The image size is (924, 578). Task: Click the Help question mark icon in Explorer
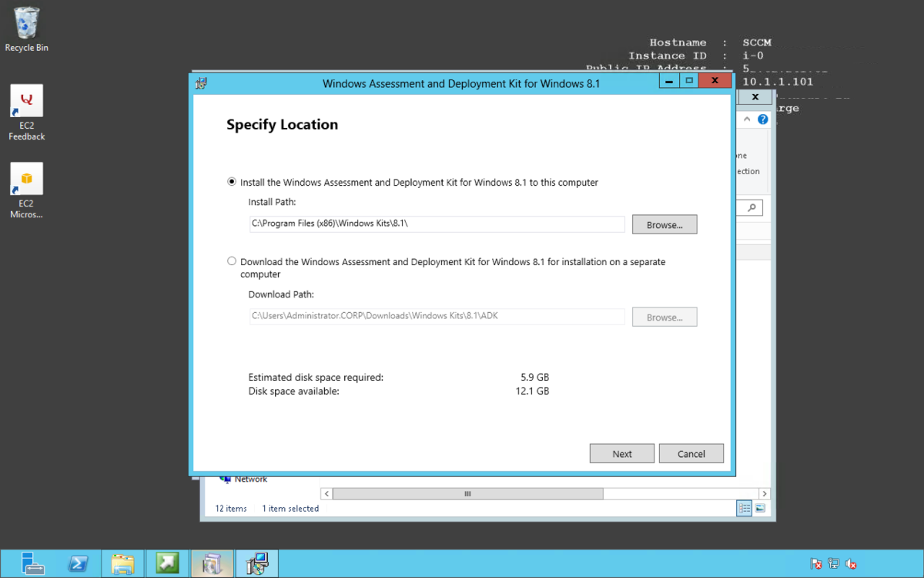pos(762,119)
